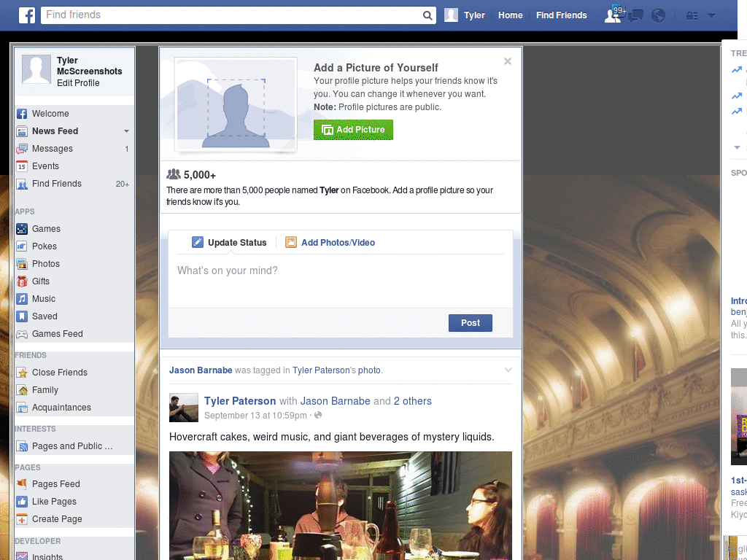Click the News Feed icon in sidebar
This screenshot has width=747, height=560.
[x=22, y=131]
